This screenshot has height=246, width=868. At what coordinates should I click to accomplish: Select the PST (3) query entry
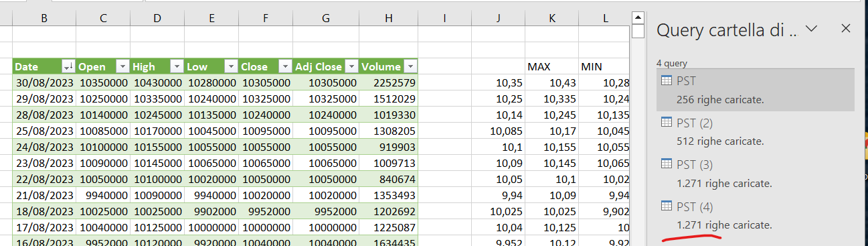coord(755,173)
